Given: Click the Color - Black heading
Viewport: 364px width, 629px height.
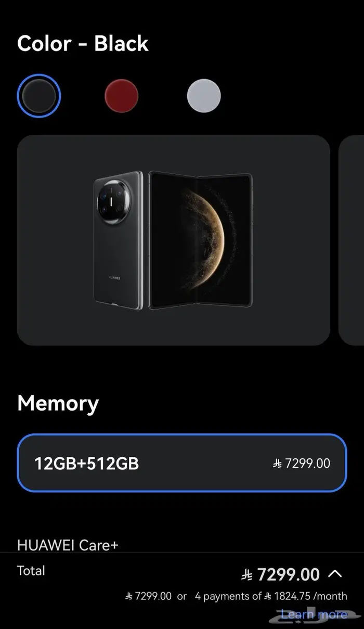Looking at the screenshot, I should (83, 43).
